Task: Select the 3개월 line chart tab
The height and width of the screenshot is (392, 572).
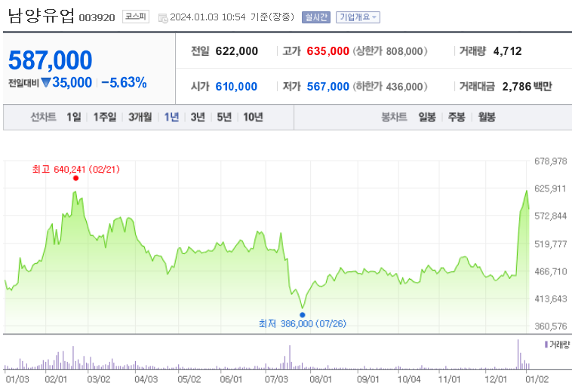Action: (x=140, y=117)
